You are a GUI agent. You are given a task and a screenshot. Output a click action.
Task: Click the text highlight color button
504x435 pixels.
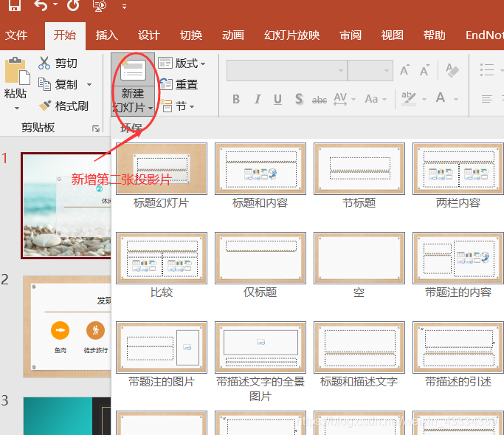(409, 98)
